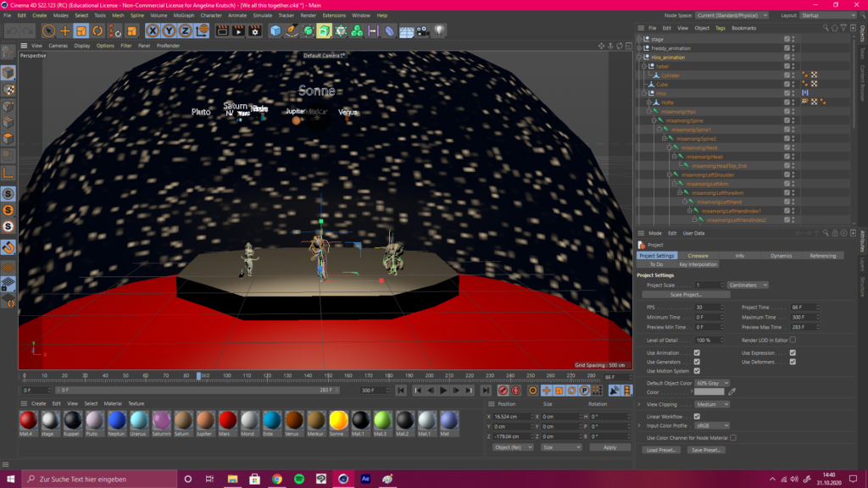Disable the Use Animation checkbox

[x=697, y=352]
